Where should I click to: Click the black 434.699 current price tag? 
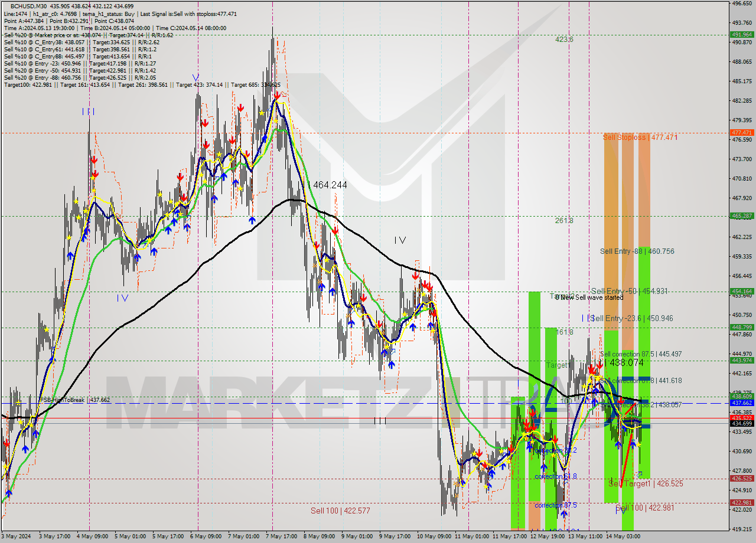click(x=742, y=423)
